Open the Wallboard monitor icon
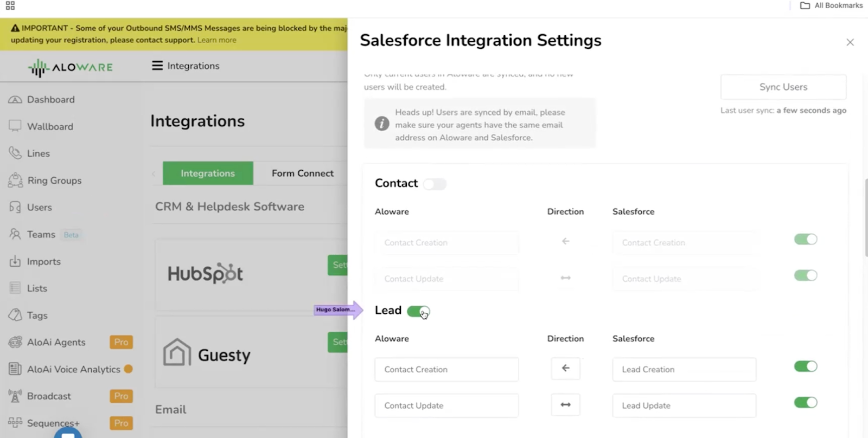Image resolution: width=868 pixels, height=438 pixels. pos(15,126)
